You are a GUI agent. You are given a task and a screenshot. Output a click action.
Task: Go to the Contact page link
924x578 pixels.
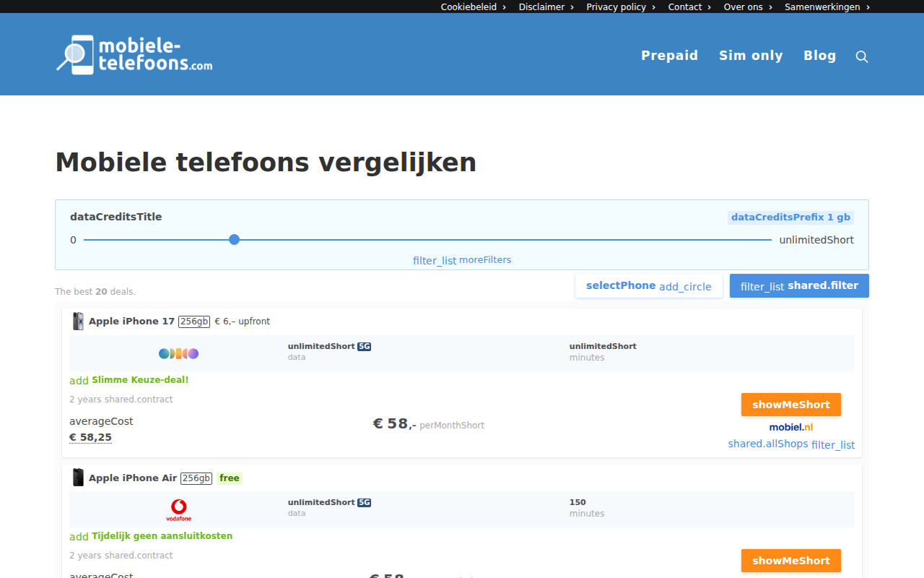[x=689, y=7]
